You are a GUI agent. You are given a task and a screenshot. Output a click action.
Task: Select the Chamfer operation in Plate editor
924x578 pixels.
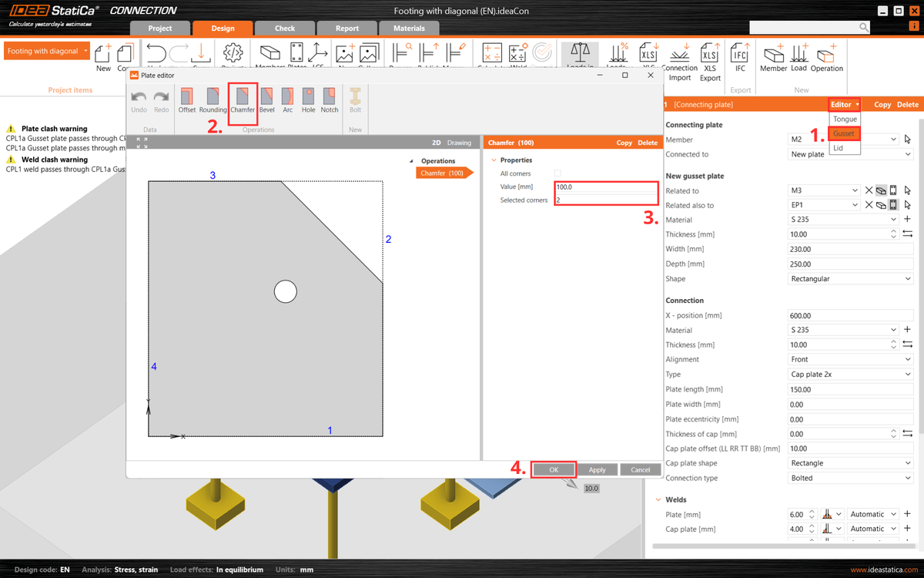243,101
